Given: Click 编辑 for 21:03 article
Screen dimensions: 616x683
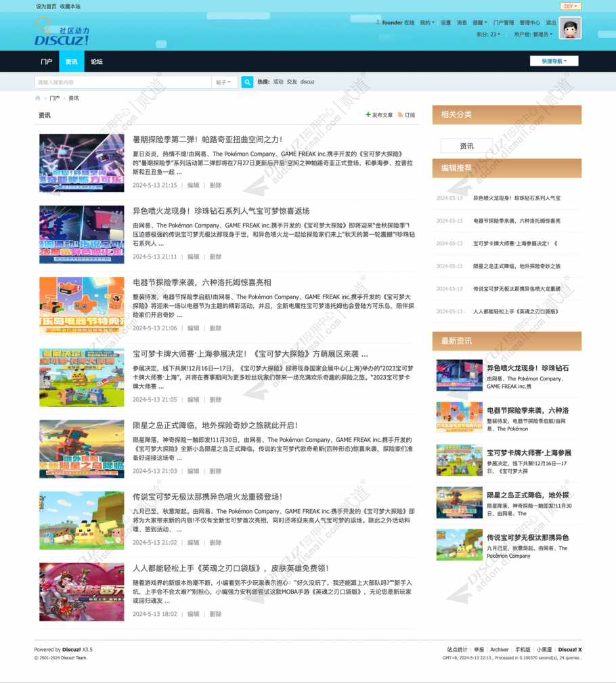Looking at the screenshot, I should pos(193,471).
